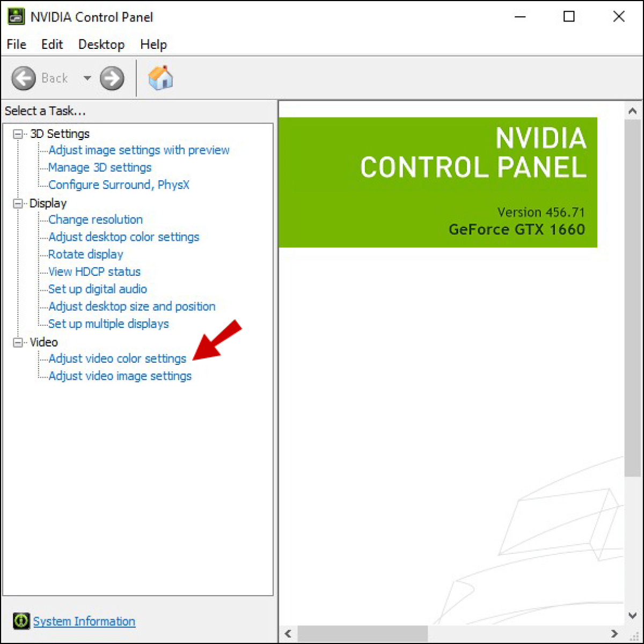Viewport: 644px width, 644px height.
Task: Open the Desktop menu
Action: (x=101, y=44)
